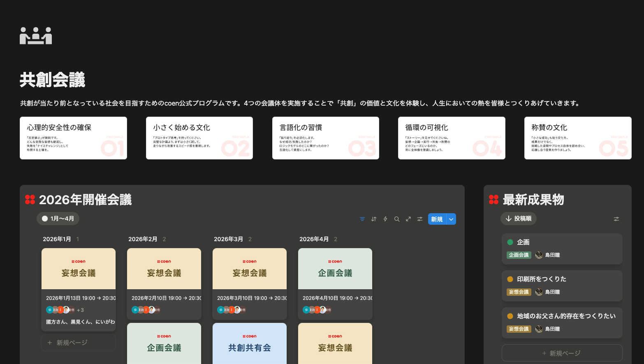Click the 共創会議 page icon of three people
This screenshot has height=364, width=644.
(x=36, y=36)
